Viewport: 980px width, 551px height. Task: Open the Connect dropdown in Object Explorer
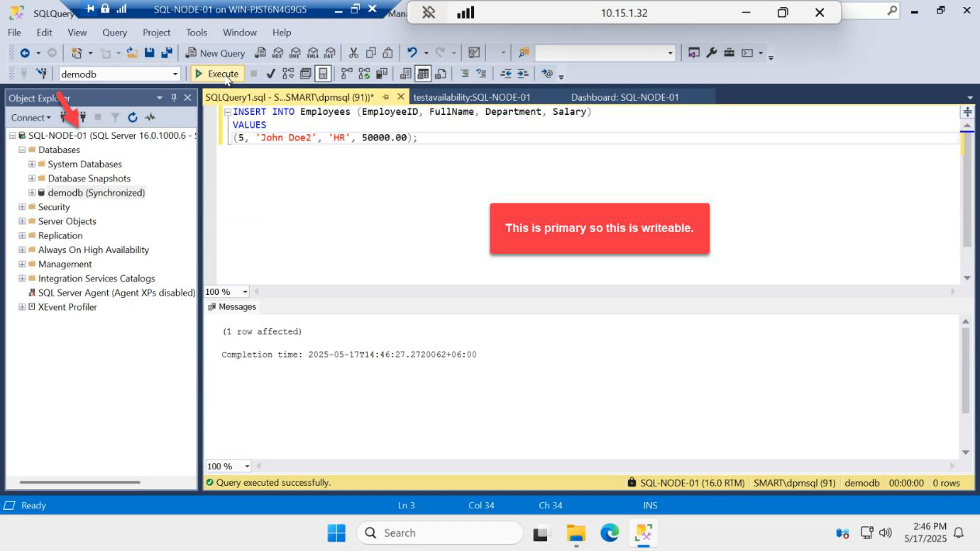31,118
